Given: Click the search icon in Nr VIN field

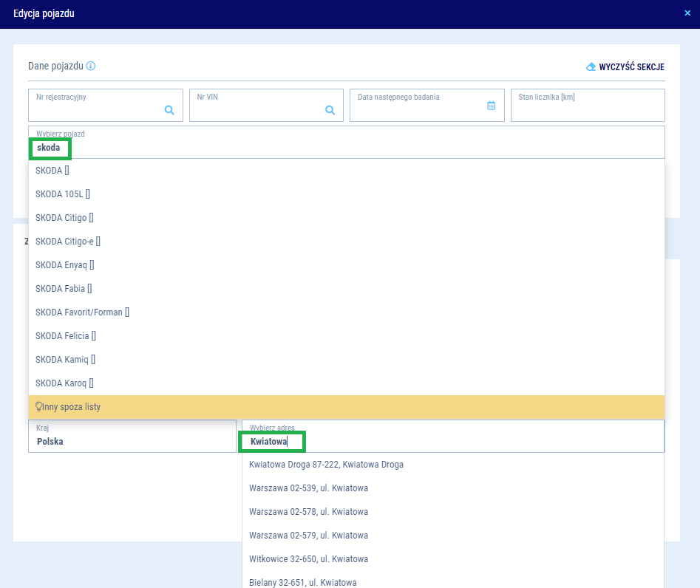Looking at the screenshot, I should [x=330, y=110].
